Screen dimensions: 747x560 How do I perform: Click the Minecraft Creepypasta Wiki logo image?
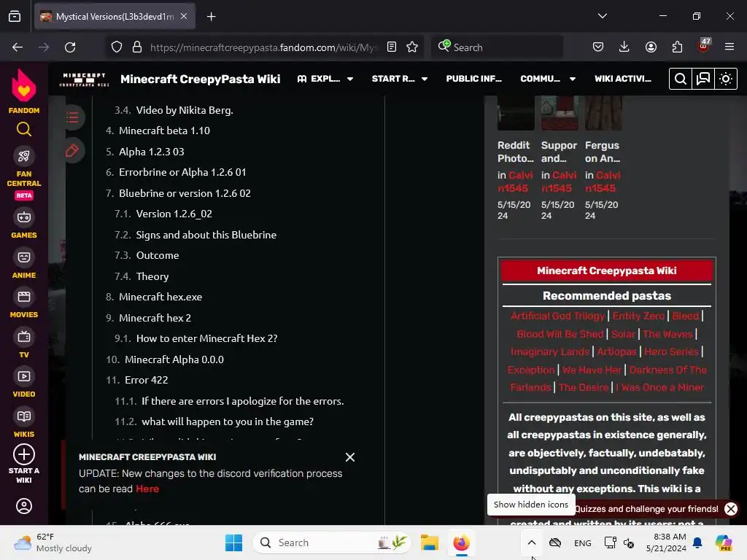pyautogui.click(x=85, y=79)
